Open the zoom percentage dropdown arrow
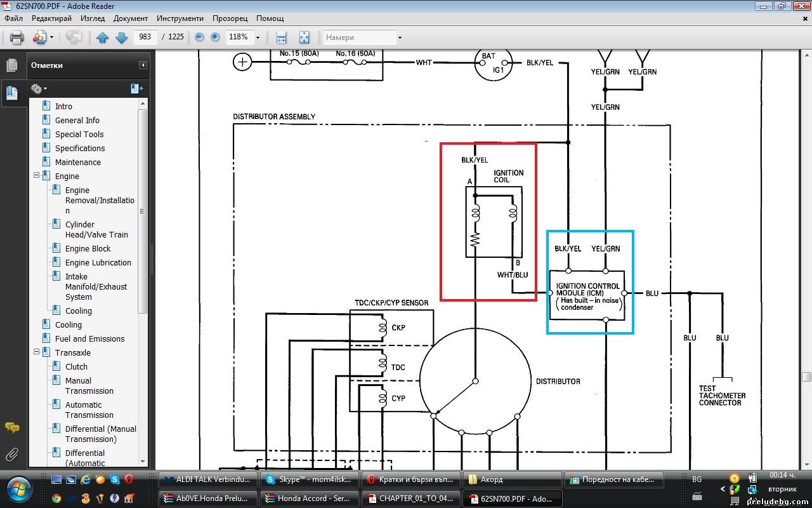This screenshot has width=812, height=508. [258, 37]
